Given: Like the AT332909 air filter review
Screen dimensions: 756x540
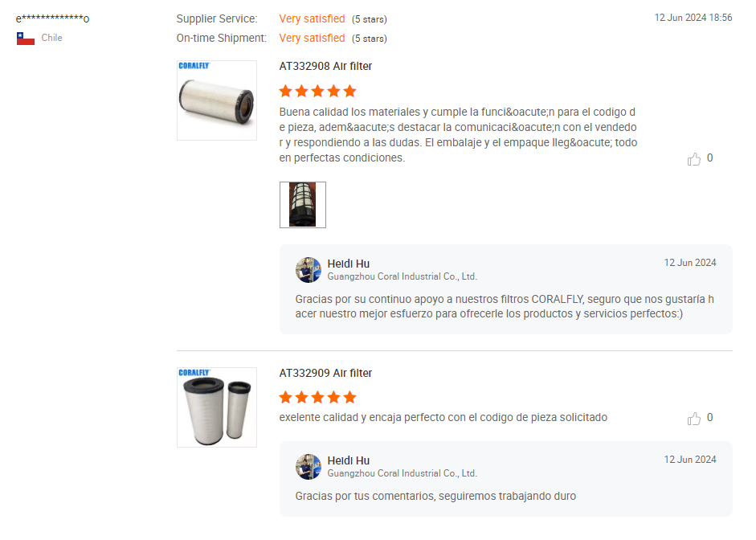Looking at the screenshot, I should tap(694, 419).
